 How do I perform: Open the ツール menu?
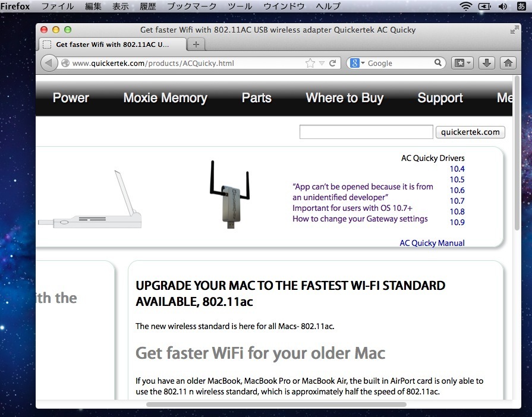pyautogui.click(x=240, y=7)
